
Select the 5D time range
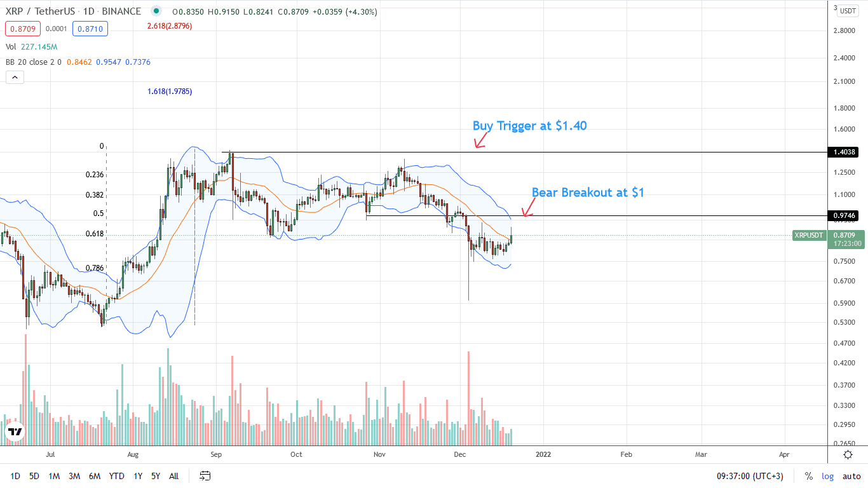34,476
